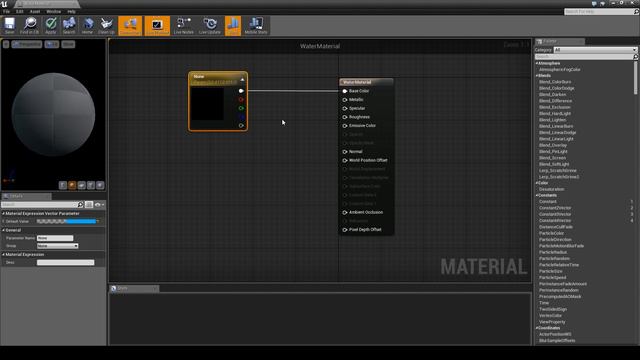Click the Pixel Depth Offset input pin

[345, 230]
